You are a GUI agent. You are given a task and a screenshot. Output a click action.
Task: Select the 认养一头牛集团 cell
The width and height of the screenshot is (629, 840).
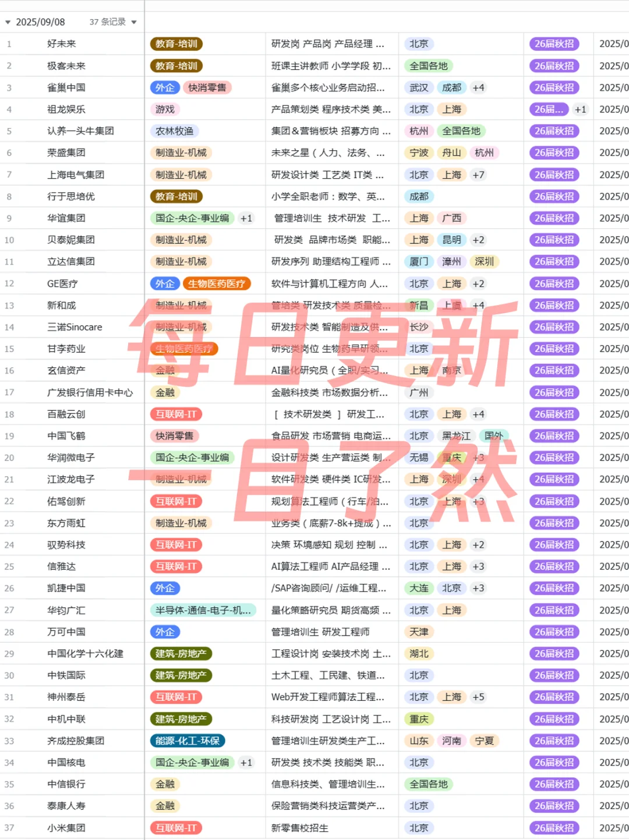pyautogui.click(x=80, y=131)
